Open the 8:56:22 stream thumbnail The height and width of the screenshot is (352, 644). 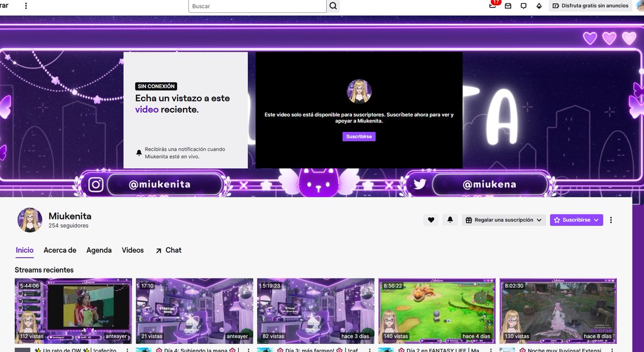437,311
